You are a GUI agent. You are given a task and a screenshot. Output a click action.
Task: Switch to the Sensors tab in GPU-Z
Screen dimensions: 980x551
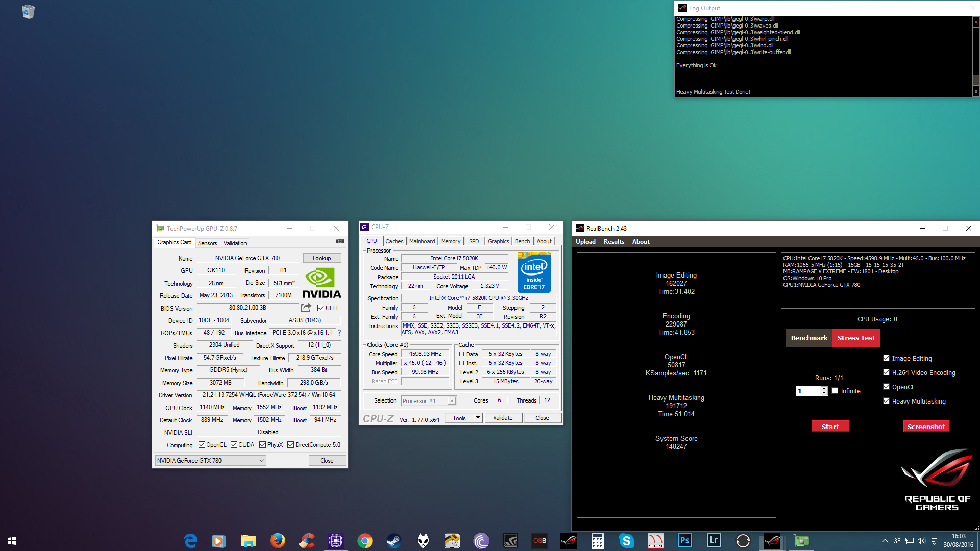[x=207, y=243]
